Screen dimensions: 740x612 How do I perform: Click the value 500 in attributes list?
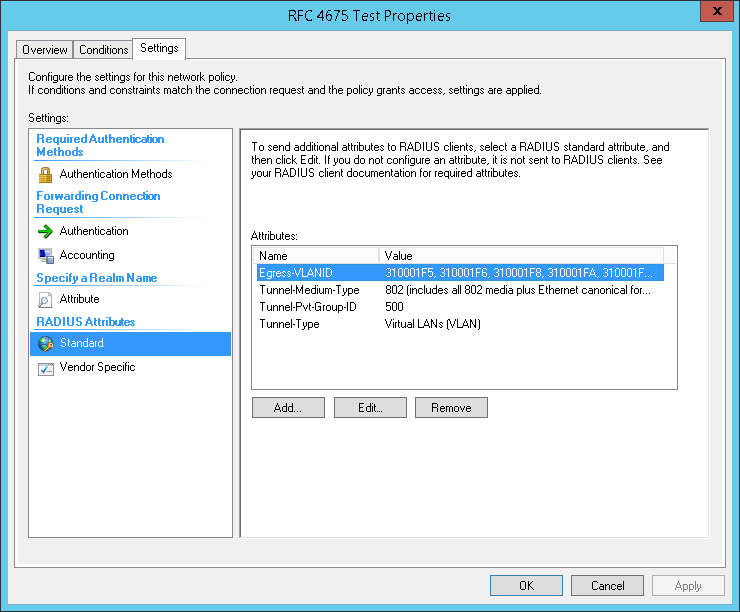tap(394, 307)
